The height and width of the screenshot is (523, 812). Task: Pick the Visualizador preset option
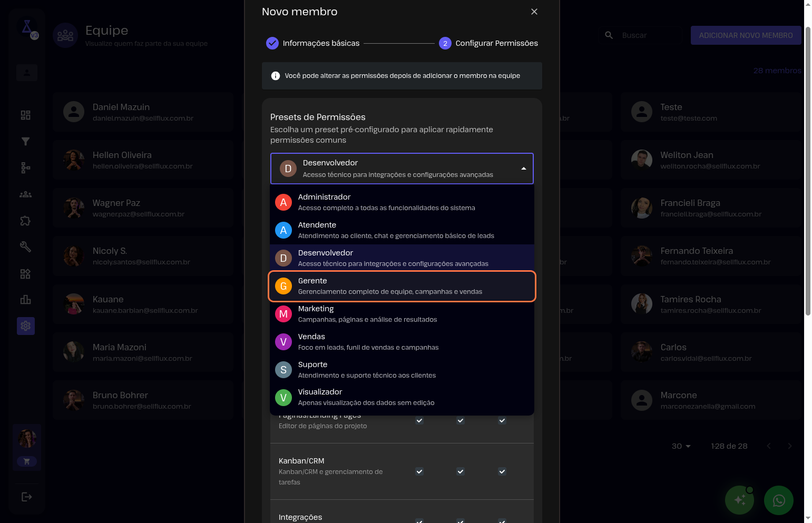pos(402,397)
